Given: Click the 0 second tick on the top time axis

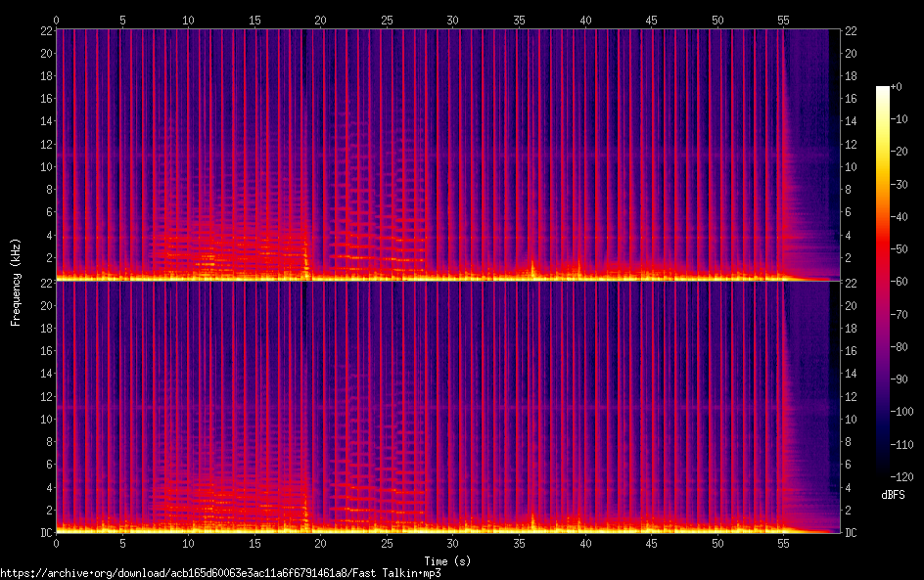Looking at the screenshot, I should pos(57,20).
